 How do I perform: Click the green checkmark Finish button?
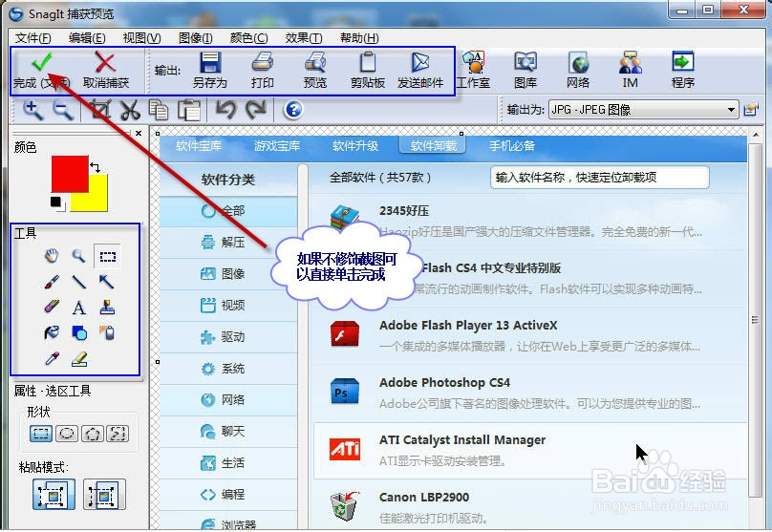[x=42, y=70]
